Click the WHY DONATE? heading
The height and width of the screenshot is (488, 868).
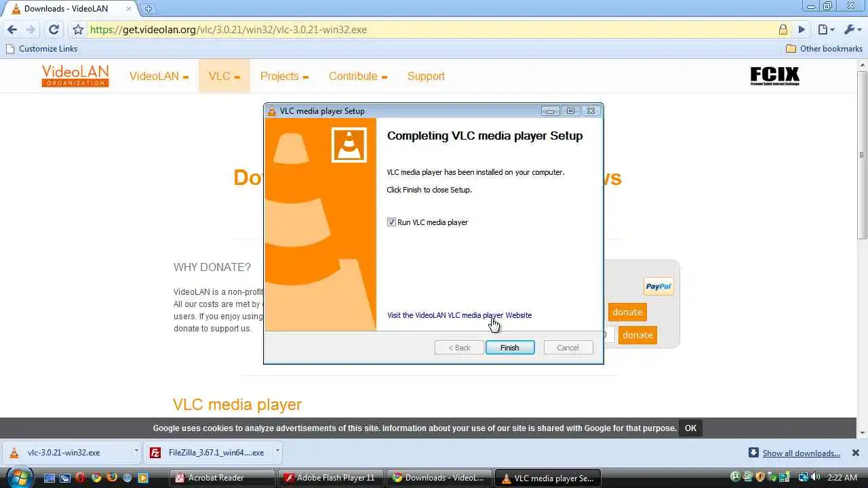(x=212, y=267)
